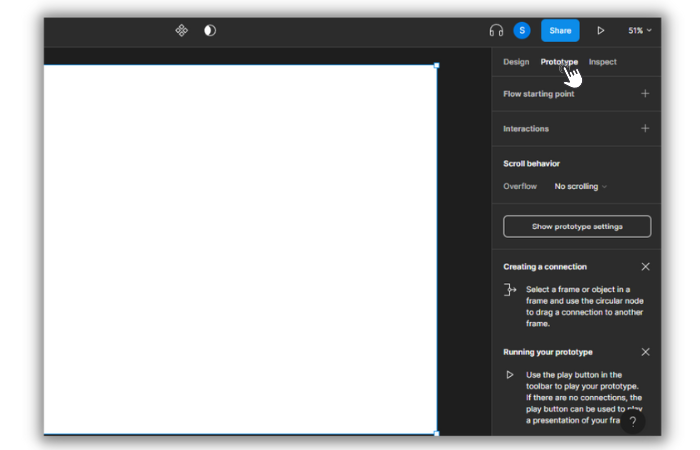Click the Creating a connection heading
Image resolution: width=700 pixels, height=450 pixels.
[545, 267]
